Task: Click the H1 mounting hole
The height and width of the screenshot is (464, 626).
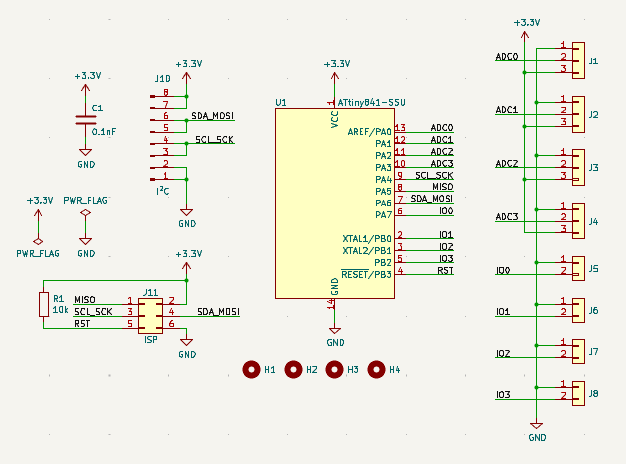Action: pyautogui.click(x=252, y=370)
